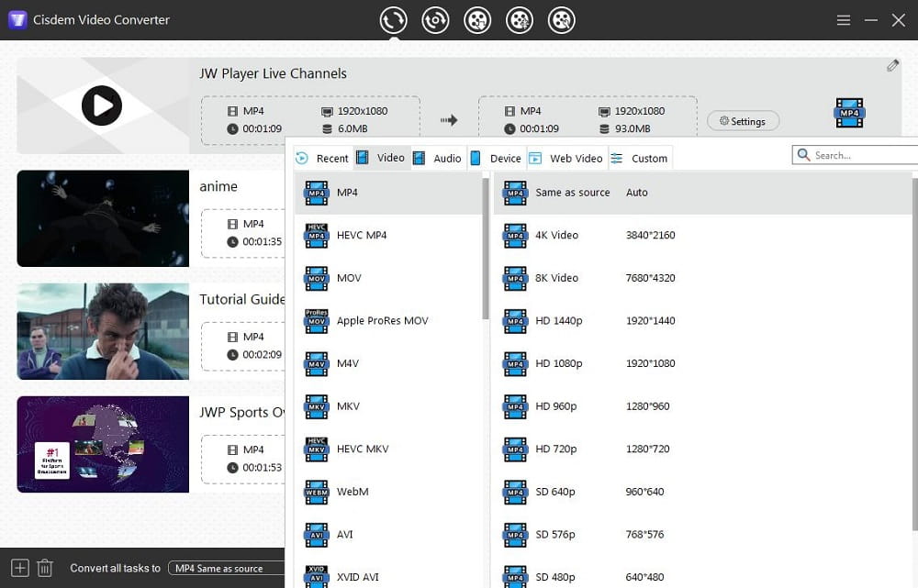Choose HD 720p preset
This screenshot has width=918, height=588.
702,449
